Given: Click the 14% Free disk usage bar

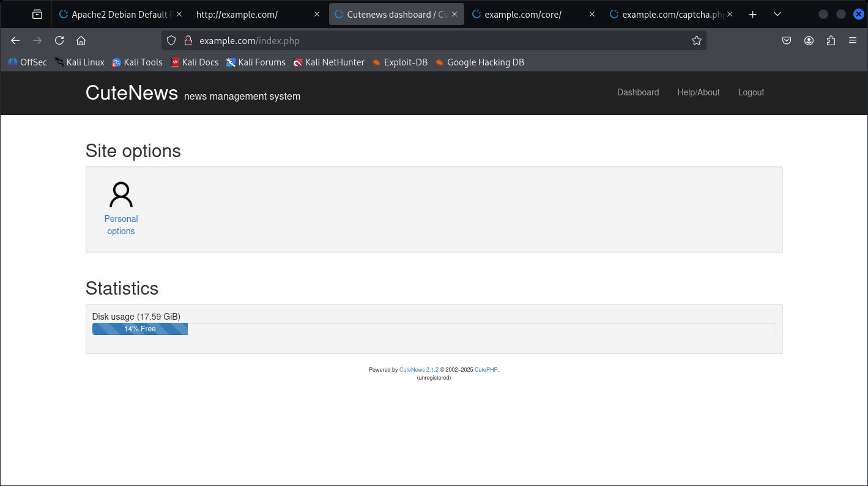Looking at the screenshot, I should (140, 329).
